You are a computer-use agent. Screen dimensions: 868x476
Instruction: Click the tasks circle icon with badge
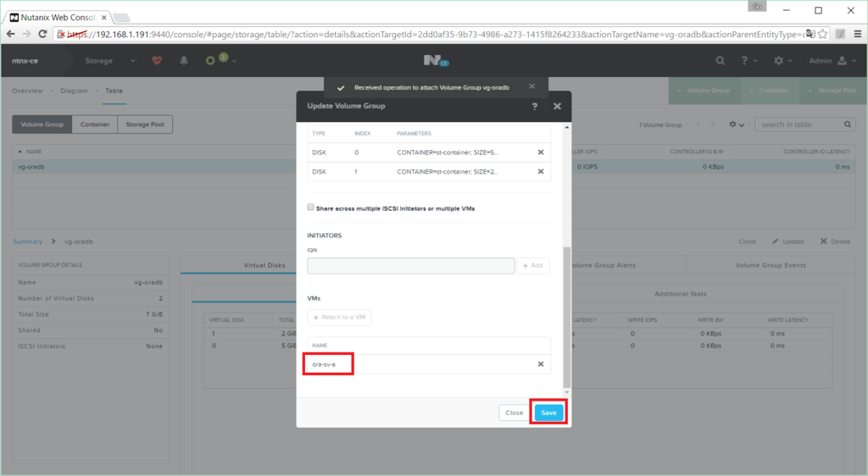210,60
